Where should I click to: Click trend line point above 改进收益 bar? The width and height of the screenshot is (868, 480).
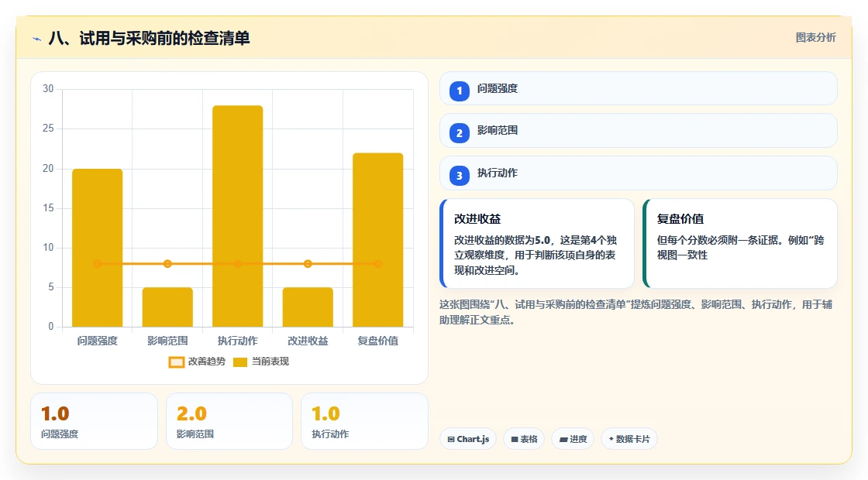pos(308,264)
